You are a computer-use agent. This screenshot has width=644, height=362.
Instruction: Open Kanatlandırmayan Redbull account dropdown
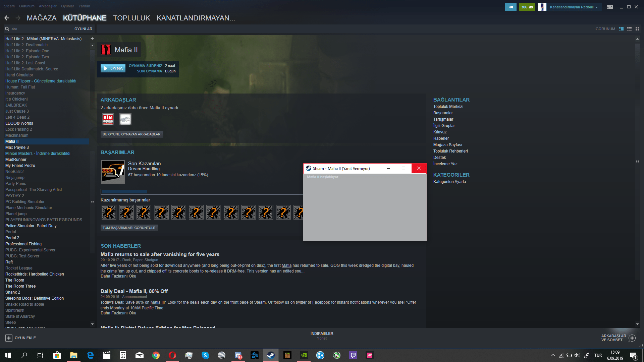click(x=574, y=7)
